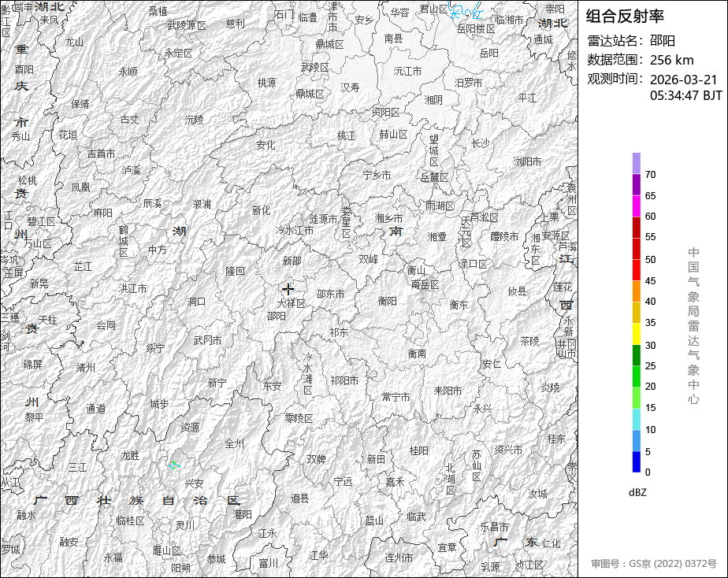Select the magenta swatch above the 60 label
The image size is (728, 578).
pyautogui.click(x=637, y=206)
